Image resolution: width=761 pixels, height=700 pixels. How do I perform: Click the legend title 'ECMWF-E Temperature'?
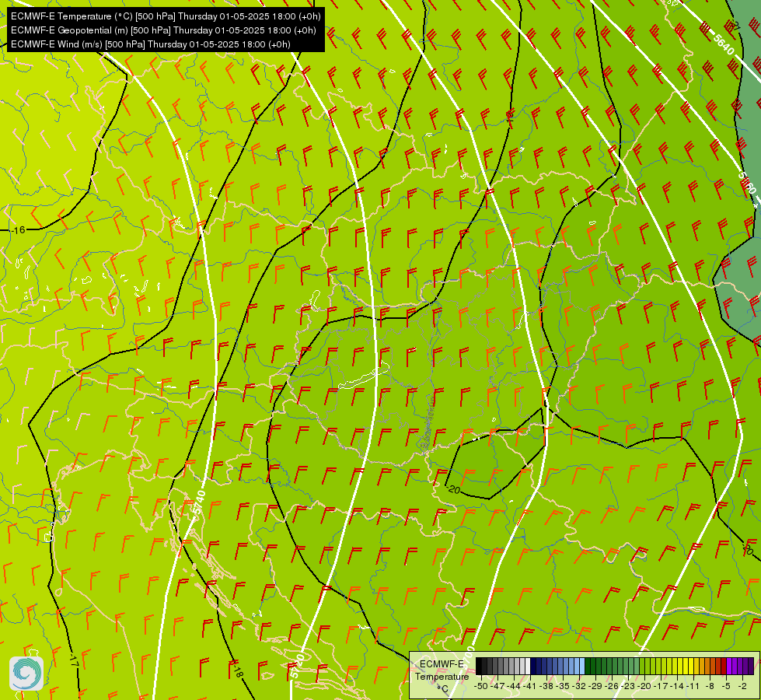pos(442,670)
